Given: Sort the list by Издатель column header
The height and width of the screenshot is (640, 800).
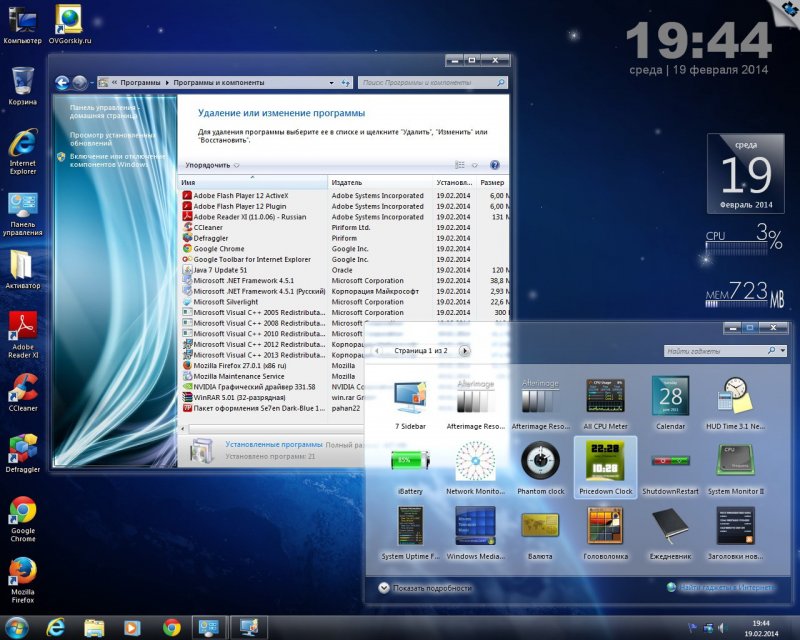Looking at the screenshot, I should pyautogui.click(x=380, y=182).
